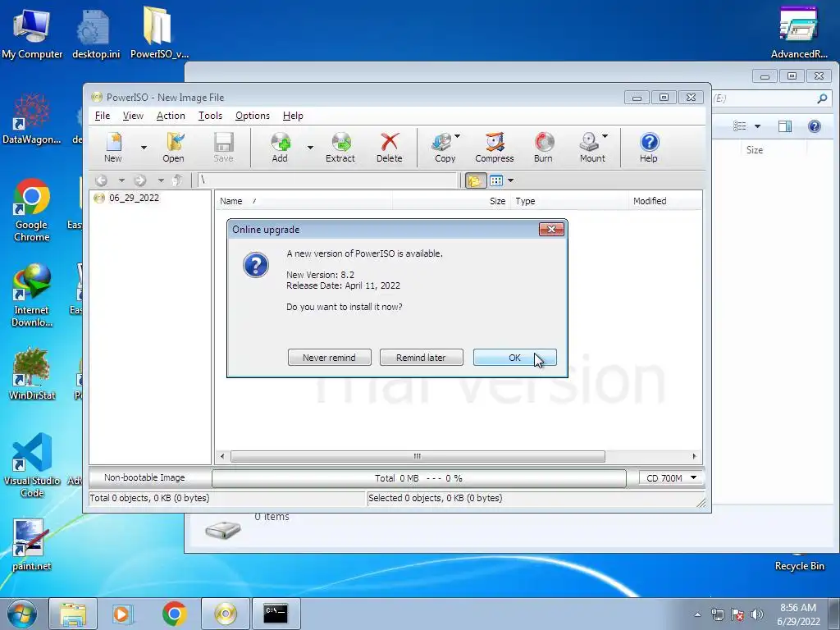Click the Forward navigation arrow icon

[x=140, y=180]
